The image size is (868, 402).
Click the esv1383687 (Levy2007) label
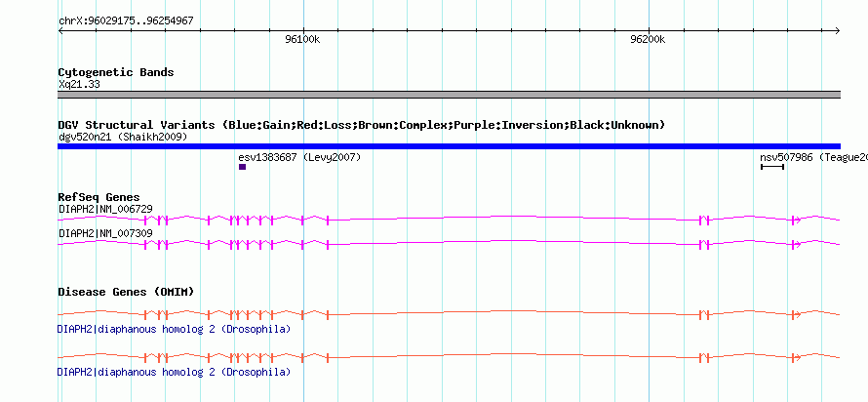tap(299, 158)
